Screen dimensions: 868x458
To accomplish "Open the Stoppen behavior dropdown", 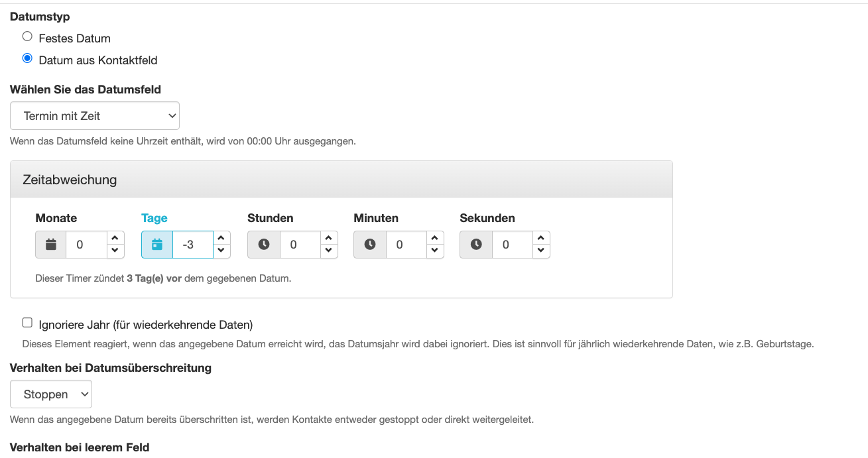I will point(50,394).
